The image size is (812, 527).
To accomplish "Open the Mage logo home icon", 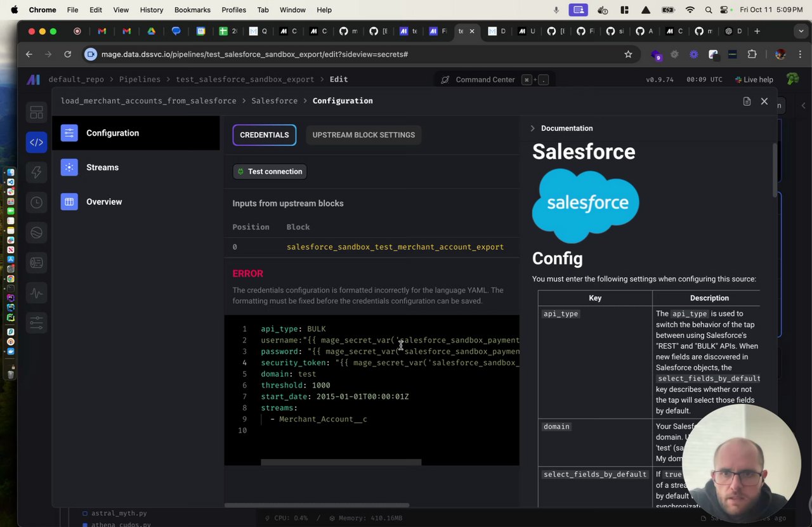I will [x=33, y=79].
